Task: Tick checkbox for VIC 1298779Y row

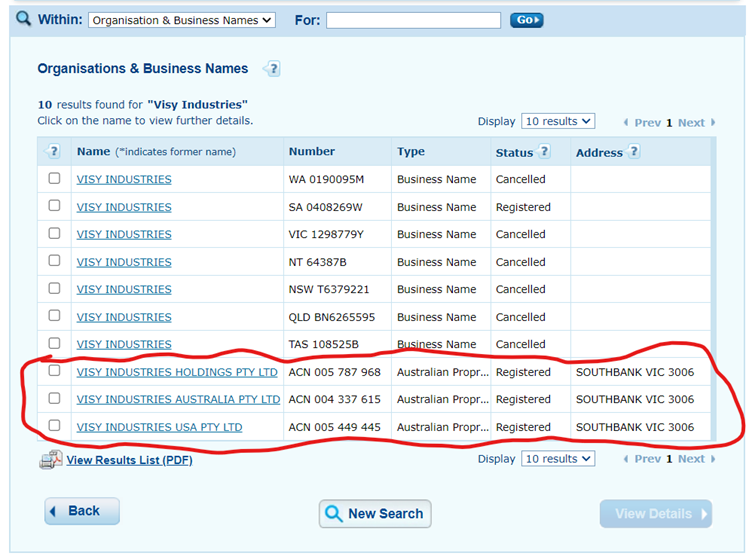Action: (x=55, y=233)
